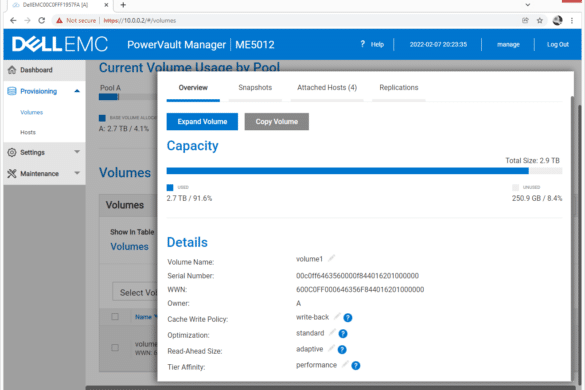Viewport: 585px width, 390px height.
Task: Open help for Cache Write Policy
Action: [x=348, y=318]
